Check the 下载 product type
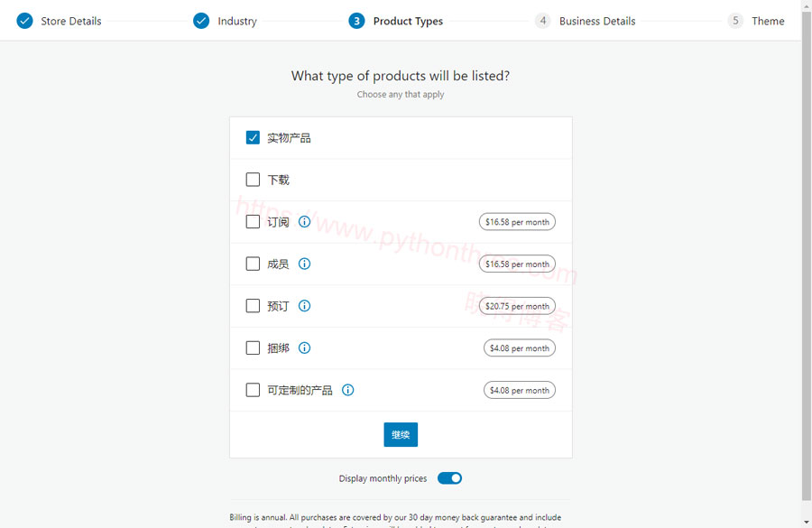The width and height of the screenshot is (812, 528). pos(253,179)
